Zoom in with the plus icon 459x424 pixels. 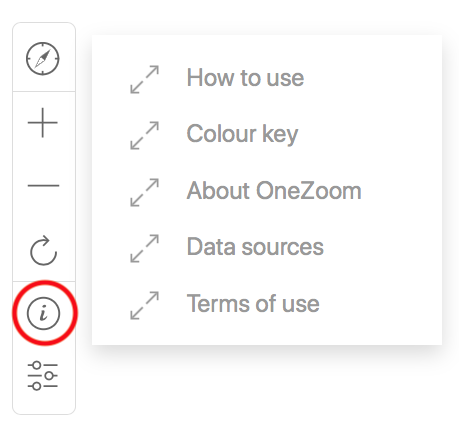tap(43, 123)
